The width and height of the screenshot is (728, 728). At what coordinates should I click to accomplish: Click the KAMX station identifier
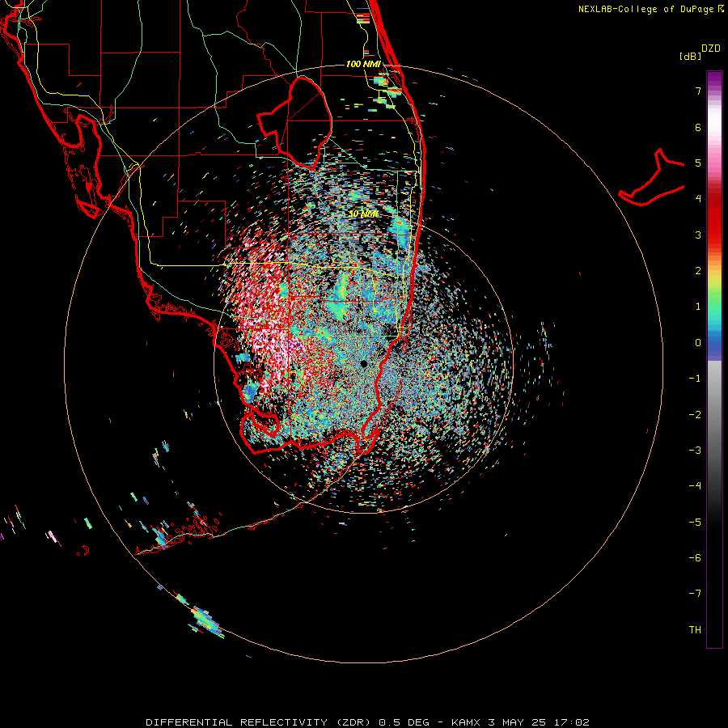(x=467, y=722)
